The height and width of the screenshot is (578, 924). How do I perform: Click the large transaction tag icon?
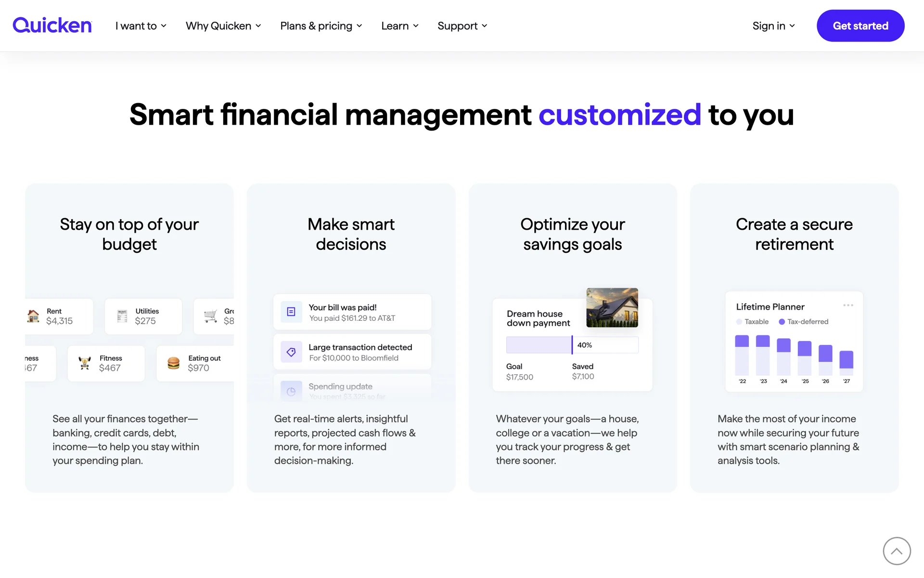tap(291, 352)
